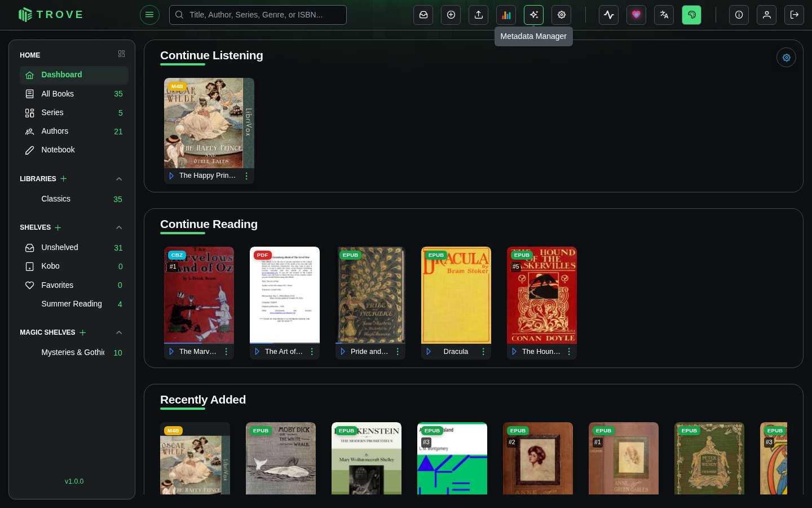Open the Summer Reading shelf
Image resolution: width=812 pixels, height=508 pixels.
click(74, 304)
